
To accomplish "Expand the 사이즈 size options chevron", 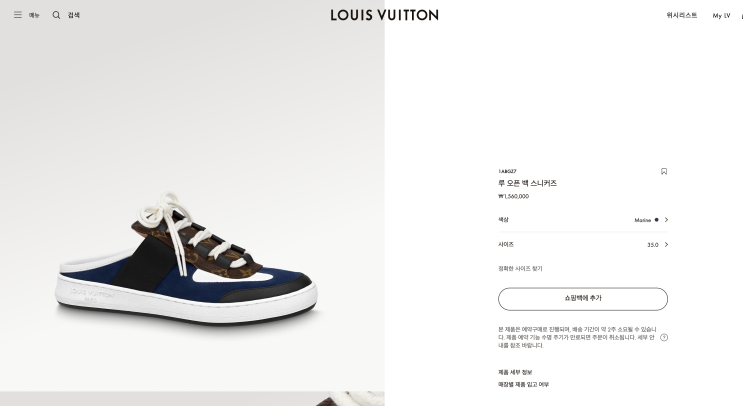I will coord(667,244).
